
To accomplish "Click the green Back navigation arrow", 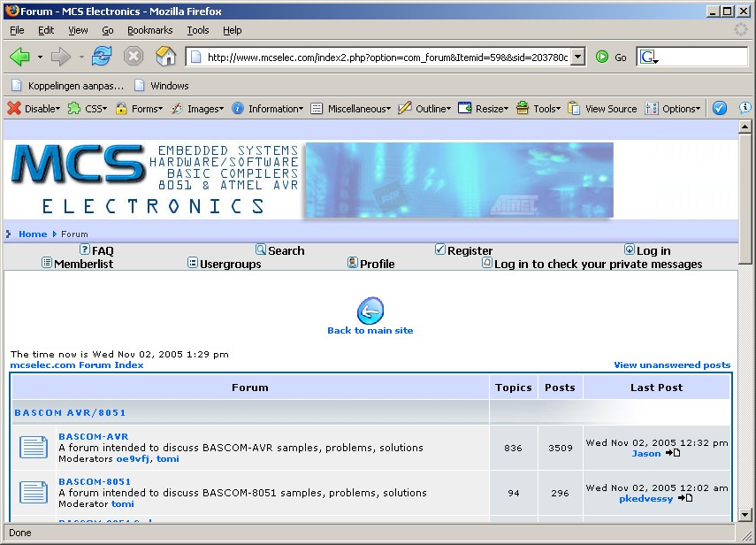I will coord(19,57).
